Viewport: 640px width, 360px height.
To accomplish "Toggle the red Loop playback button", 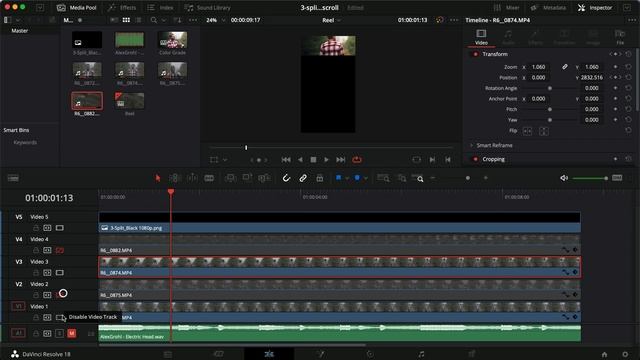I will point(357,160).
